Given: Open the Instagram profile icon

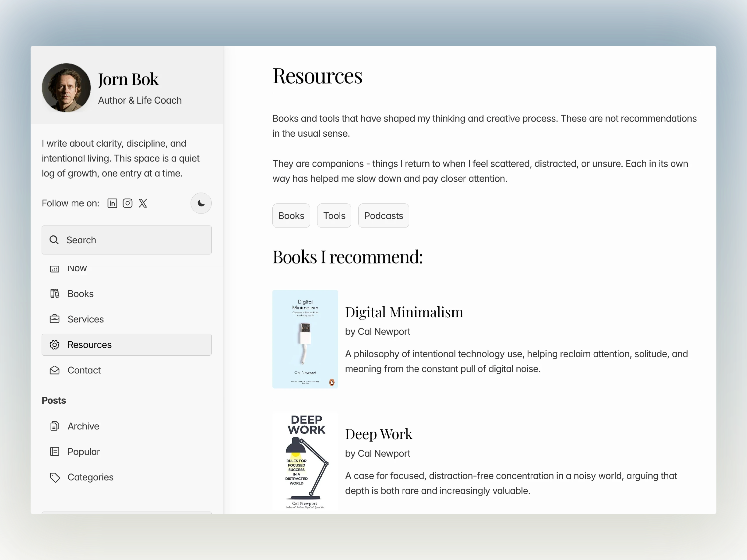Looking at the screenshot, I should [127, 203].
